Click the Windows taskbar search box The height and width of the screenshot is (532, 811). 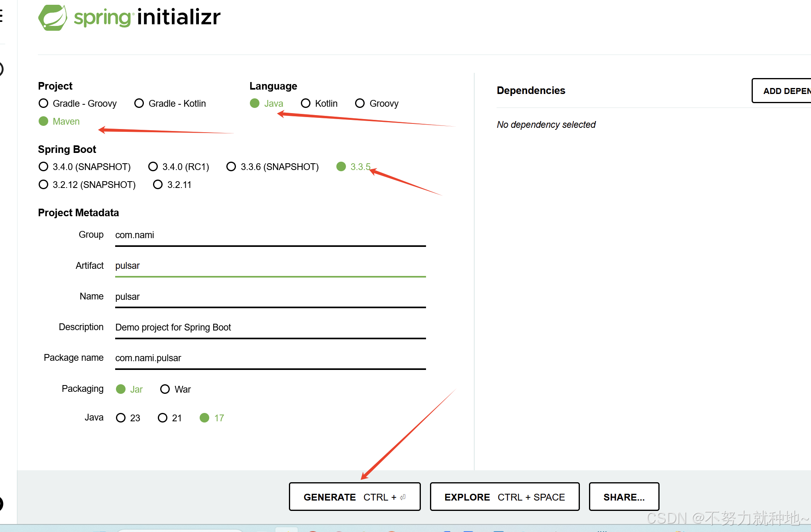[x=179, y=530]
